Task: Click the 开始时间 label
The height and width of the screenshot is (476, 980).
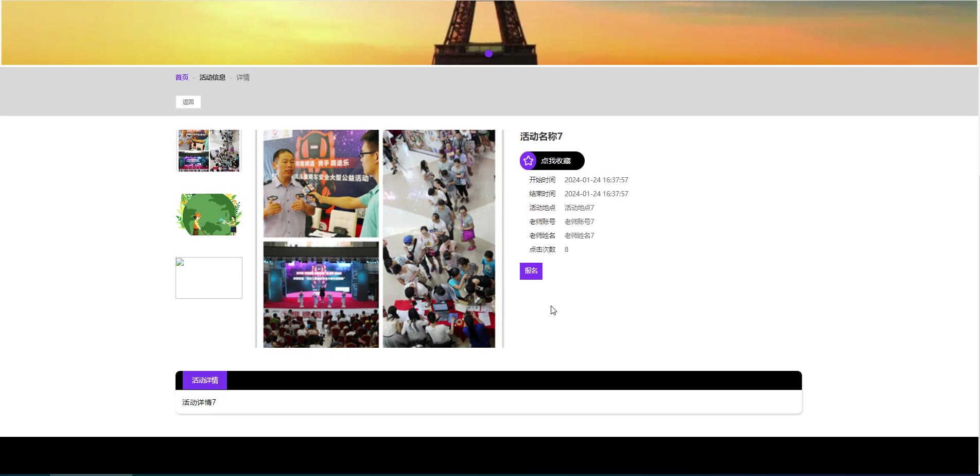Action: (x=542, y=180)
